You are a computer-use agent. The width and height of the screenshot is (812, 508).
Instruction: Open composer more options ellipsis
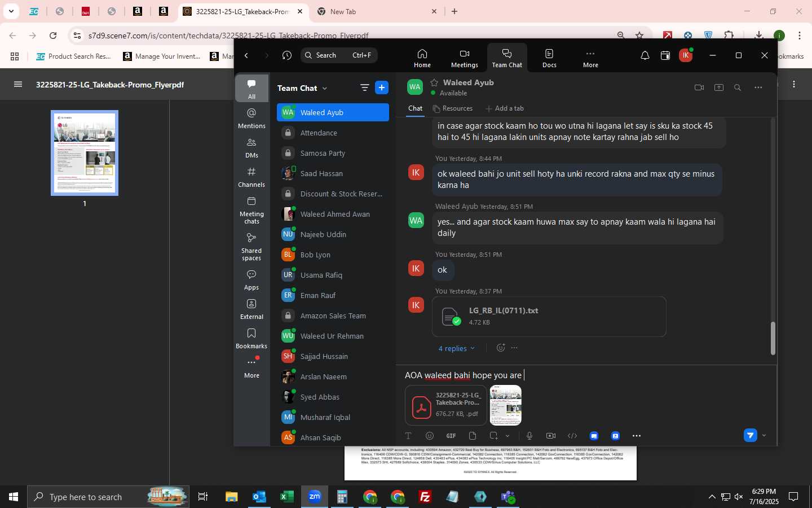click(x=637, y=436)
